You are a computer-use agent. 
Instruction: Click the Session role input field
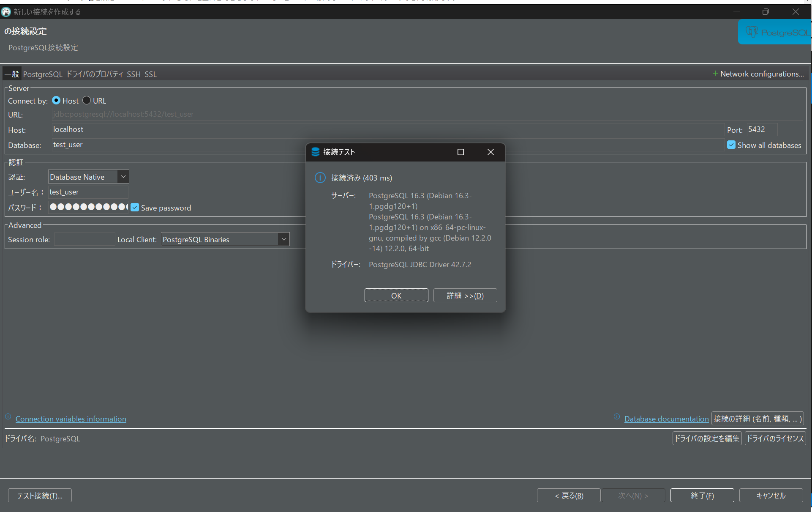(84, 239)
